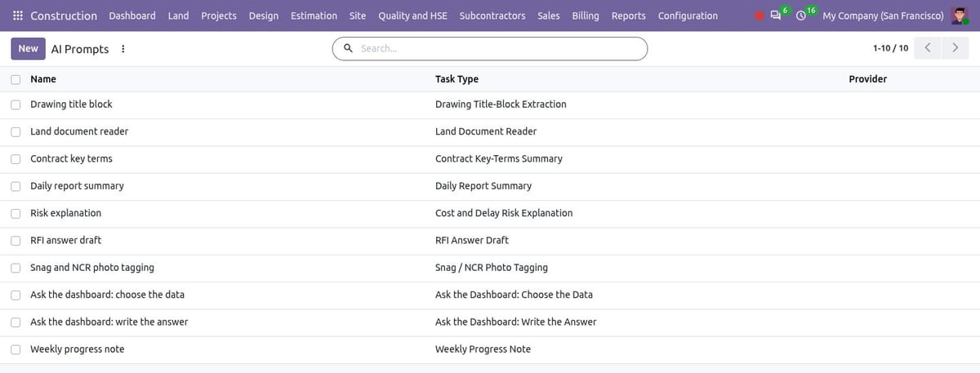
Task: Sort by the Task Type column header
Action: pyautogui.click(x=457, y=79)
